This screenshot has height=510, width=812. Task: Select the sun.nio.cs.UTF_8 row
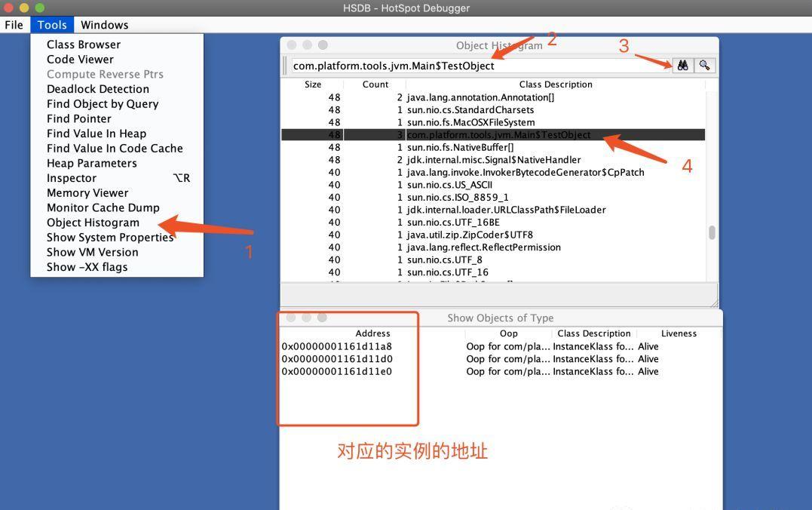click(493, 260)
